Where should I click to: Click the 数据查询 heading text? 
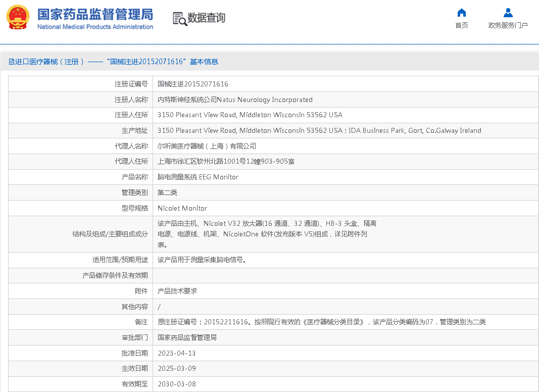[x=207, y=18]
